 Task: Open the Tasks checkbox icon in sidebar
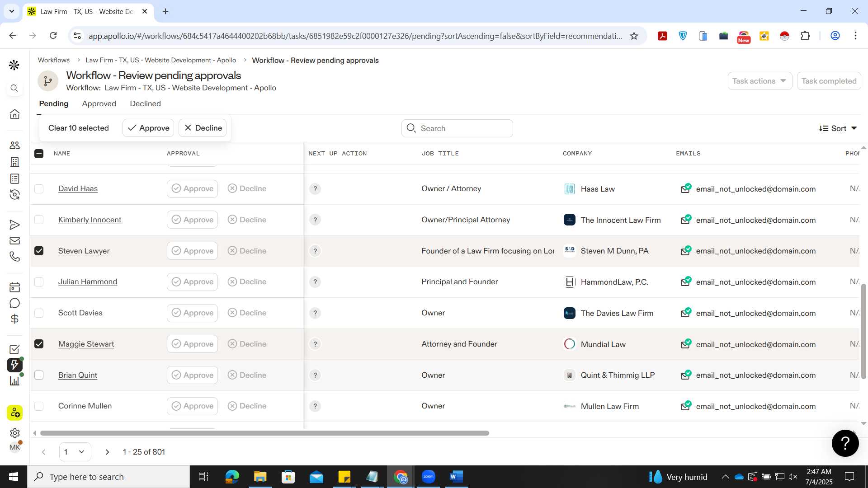(14, 349)
